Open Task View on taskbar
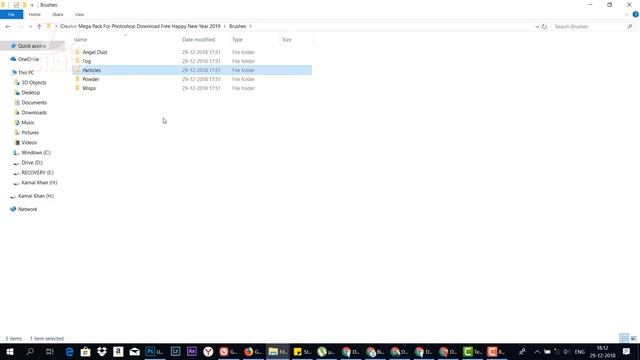The image size is (640, 360). pos(49,351)
